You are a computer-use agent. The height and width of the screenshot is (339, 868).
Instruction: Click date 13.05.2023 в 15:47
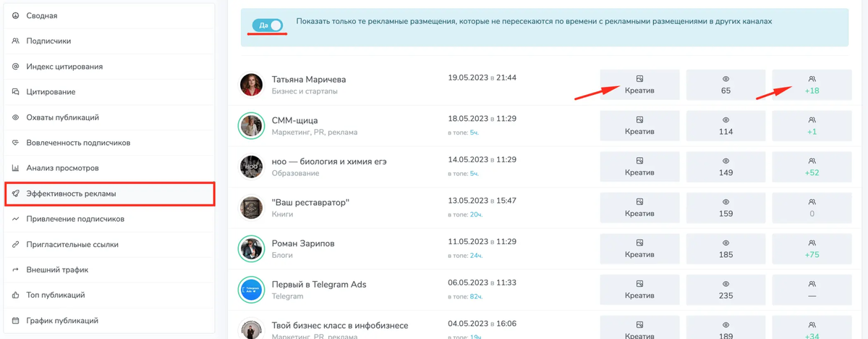click(x=482, y=201)
